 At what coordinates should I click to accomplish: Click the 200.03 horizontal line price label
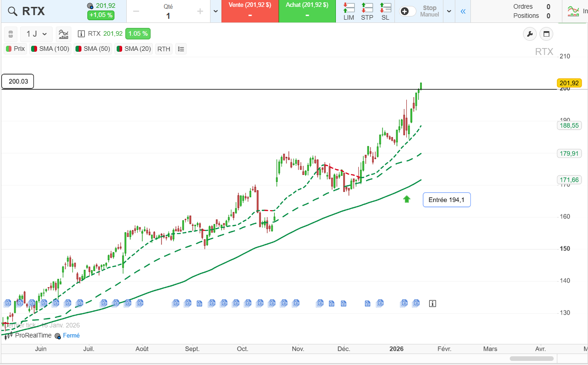18,82
